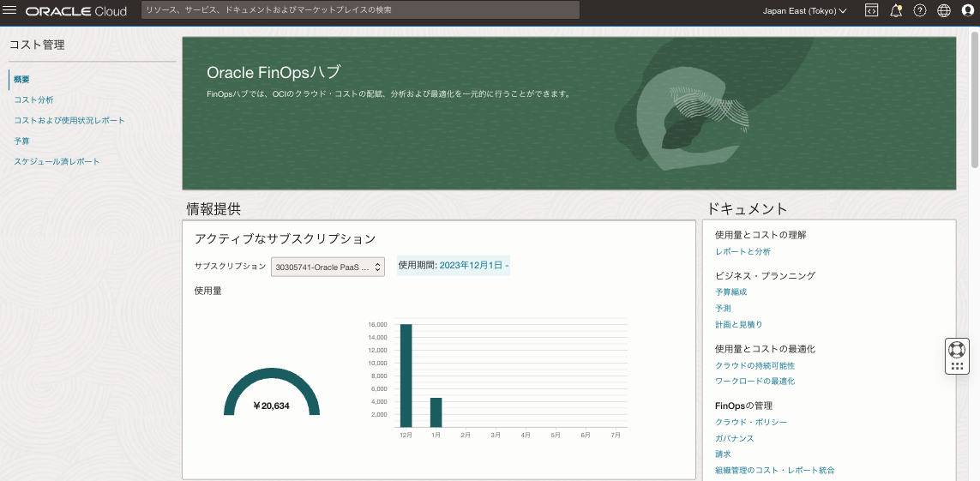Viewport: 980px width, 481px height.
Task: Click the life ring support icon
Action: coord(957,349)
